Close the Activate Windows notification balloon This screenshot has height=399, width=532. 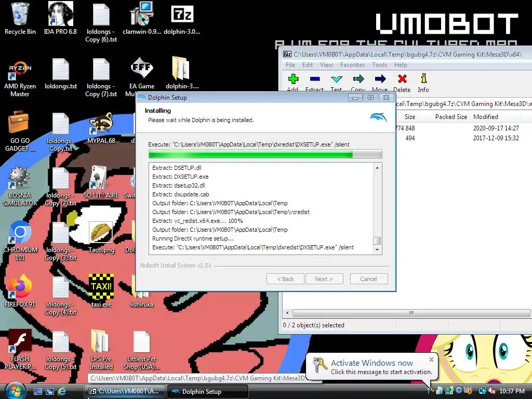431,360
